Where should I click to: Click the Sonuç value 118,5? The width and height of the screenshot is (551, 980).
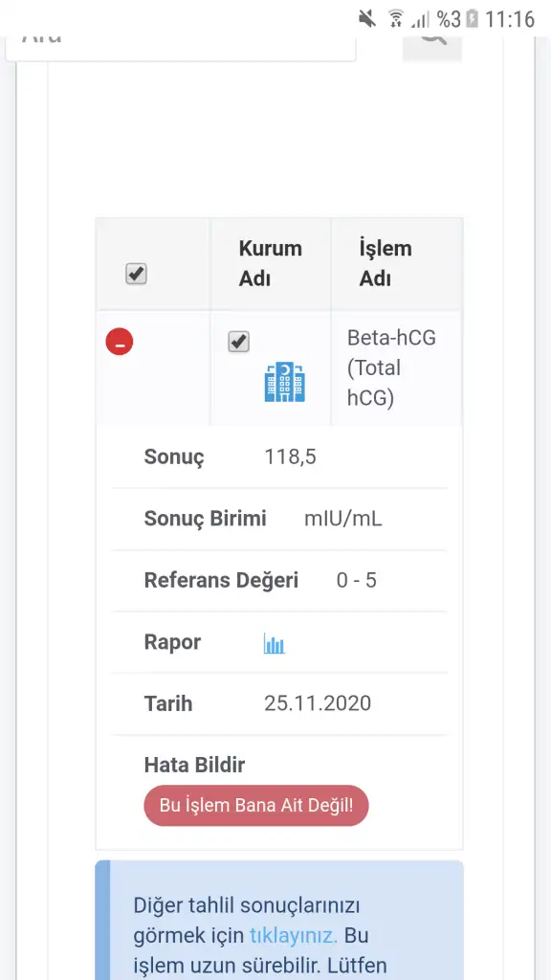(291, 457)
